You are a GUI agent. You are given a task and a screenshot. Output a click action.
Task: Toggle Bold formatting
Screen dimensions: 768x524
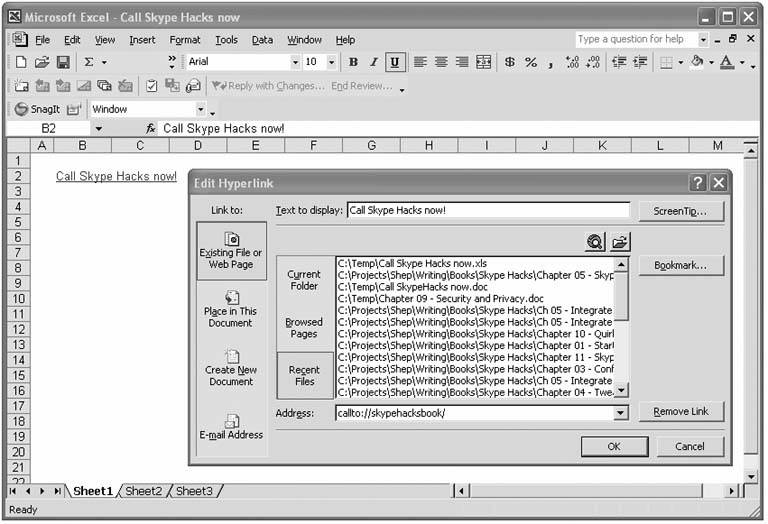coord(353,62)
